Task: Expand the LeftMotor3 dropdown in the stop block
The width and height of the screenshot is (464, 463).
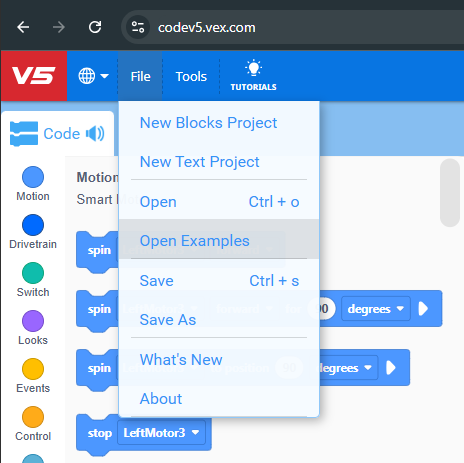Action: pos(161,433)
